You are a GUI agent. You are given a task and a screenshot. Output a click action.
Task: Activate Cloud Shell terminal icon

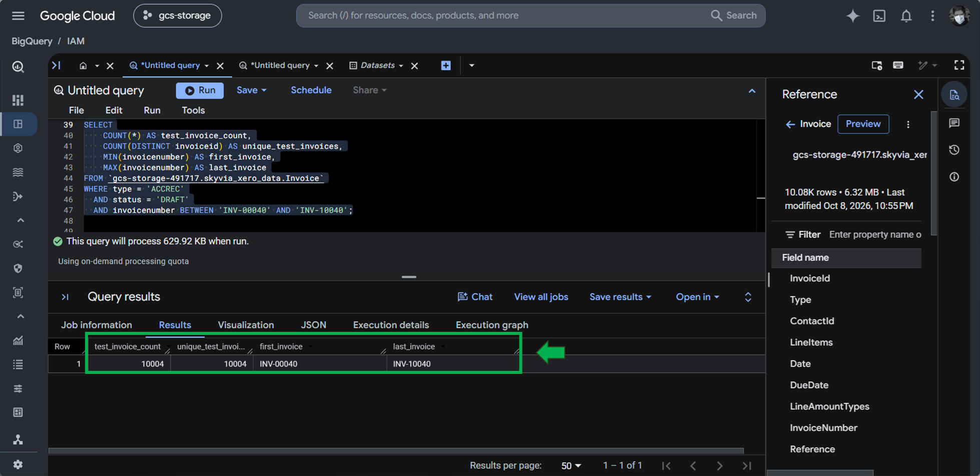tap(879, 16)
